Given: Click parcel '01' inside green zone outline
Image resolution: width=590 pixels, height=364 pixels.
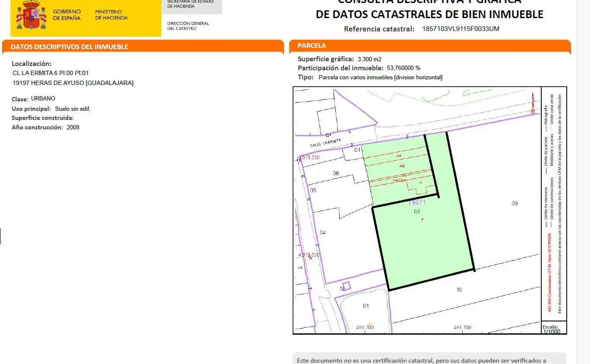Looking at the screenshot, I should click(366, 306).
